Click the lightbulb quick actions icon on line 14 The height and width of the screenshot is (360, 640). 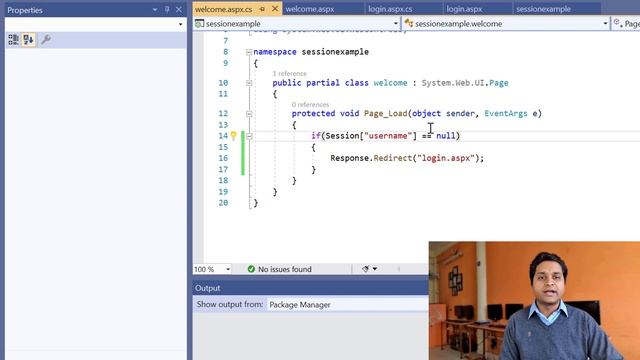pos(233,136)
